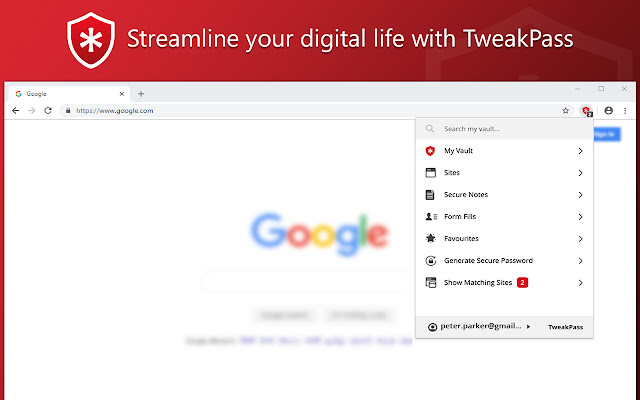Bookmark the page with the star icon
This screenshot has width=640, height=400.
point(565,111)
